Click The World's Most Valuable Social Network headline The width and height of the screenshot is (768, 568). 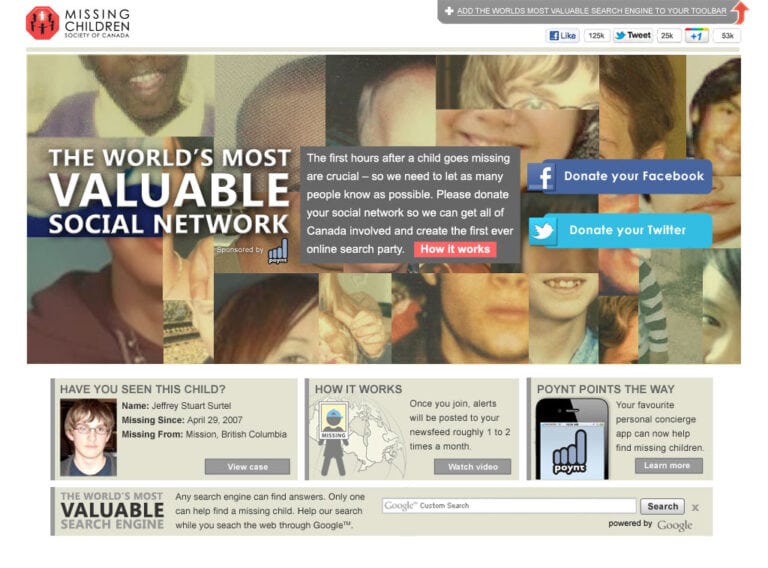pyautogui.click(x=169, y=191)
